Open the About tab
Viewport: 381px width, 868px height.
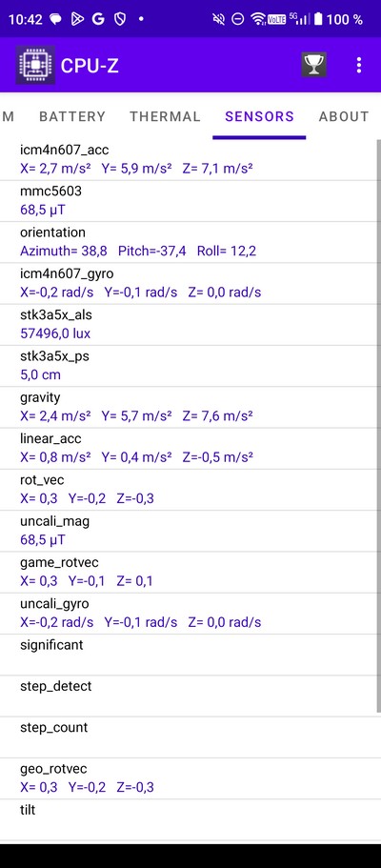(343, 116)
